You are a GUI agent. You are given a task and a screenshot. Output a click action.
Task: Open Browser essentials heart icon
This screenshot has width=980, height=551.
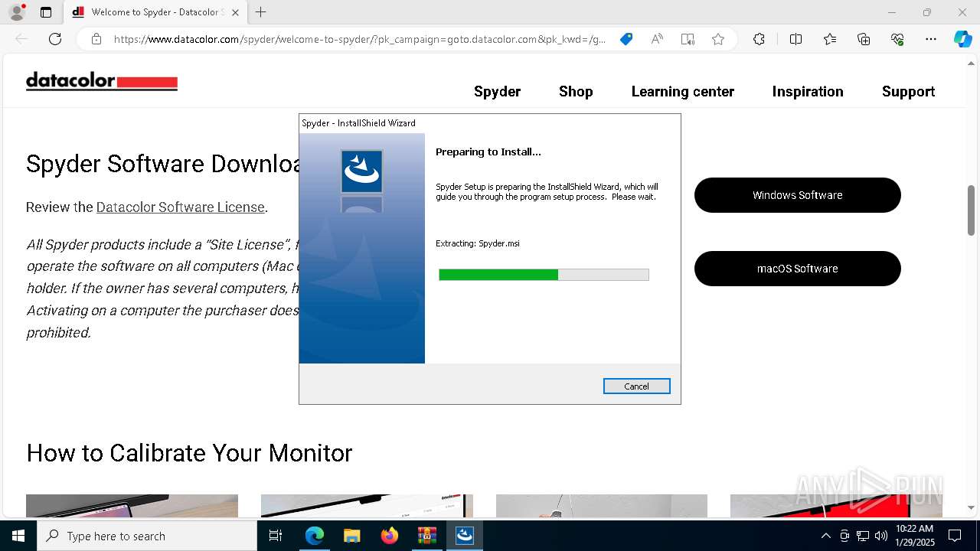tap(897, 39)
